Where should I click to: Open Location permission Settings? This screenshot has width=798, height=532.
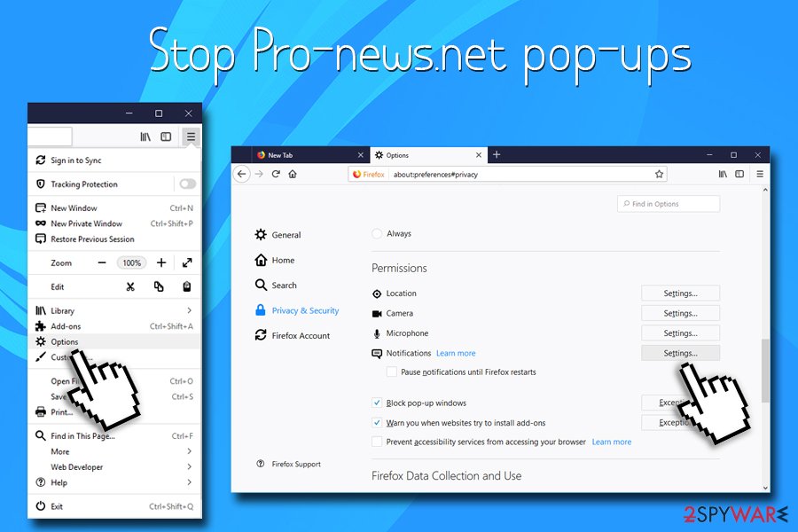[680, 293]
